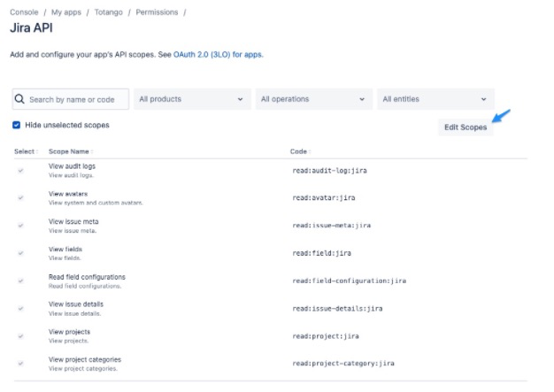The width and height of the screenshot is (554, 392).
Task: Toggle checkmark for View issue details scope
Action: (x=21, y=308)
